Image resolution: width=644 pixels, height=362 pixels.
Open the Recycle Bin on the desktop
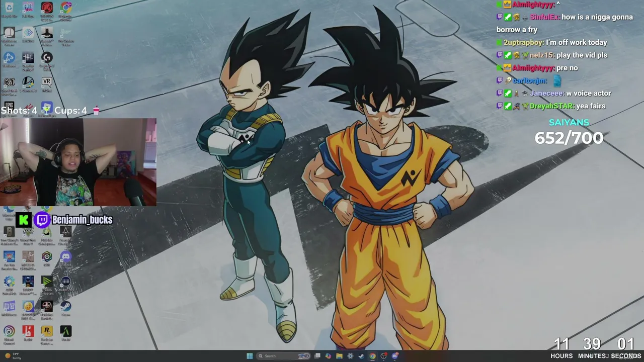click(9, 10)
